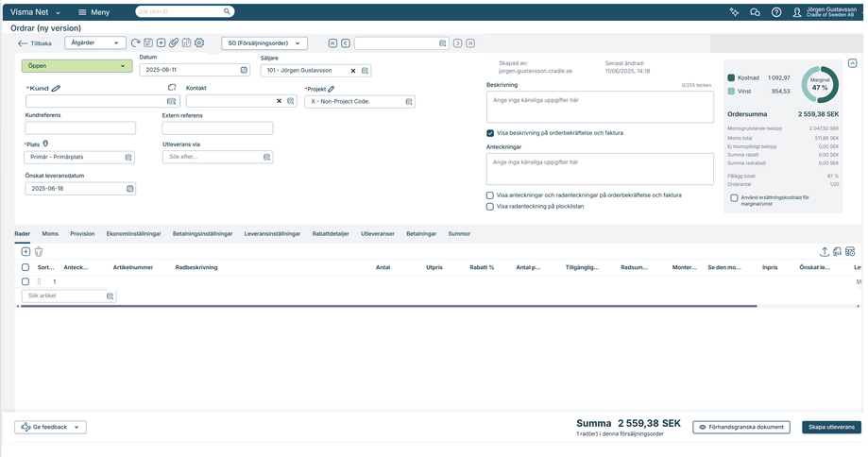Go to first order record
Viewport: 868px width, 457px height.
coord(332,43)
